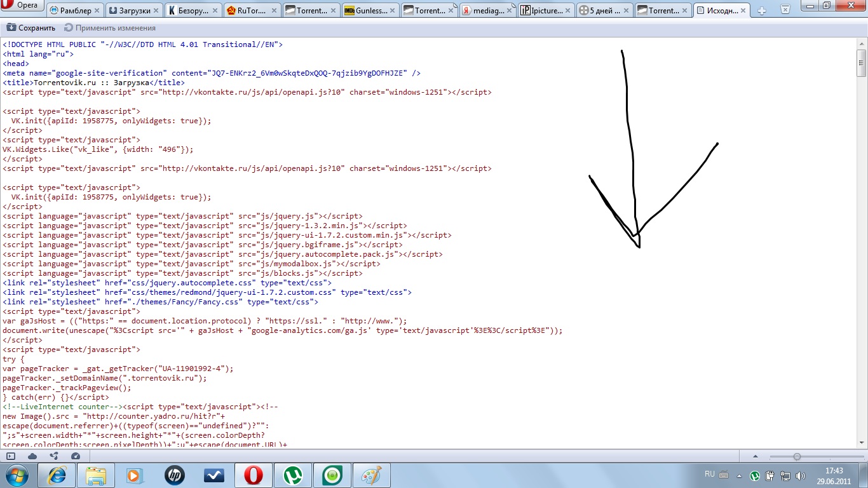Switch to the mediag... tab
Viewport: 868px width, 488px height.
(488, 10)
